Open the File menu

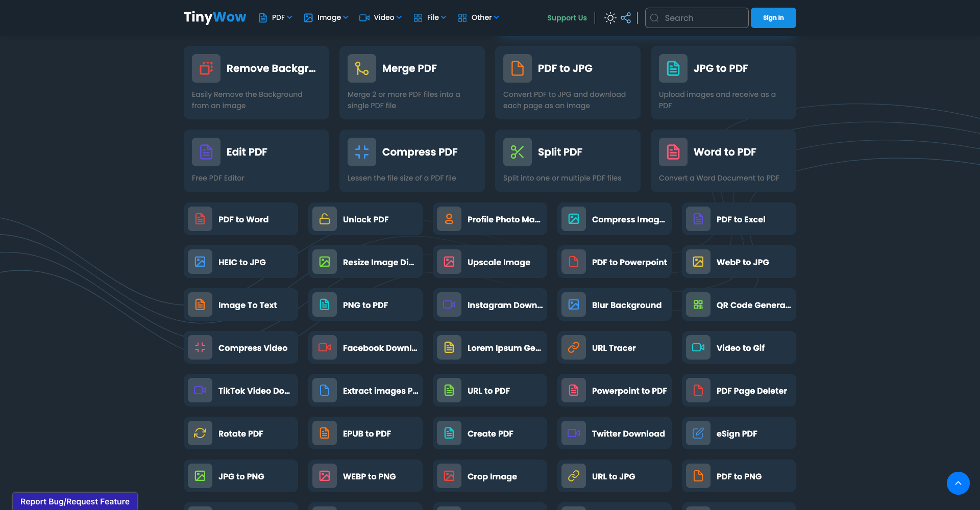pos(430,18)
